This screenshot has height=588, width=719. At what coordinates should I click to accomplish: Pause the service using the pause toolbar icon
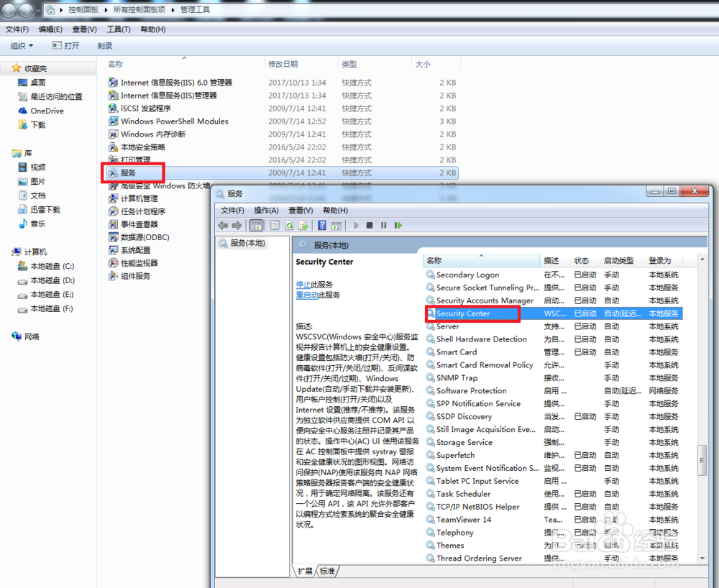(x=382, y=225)
